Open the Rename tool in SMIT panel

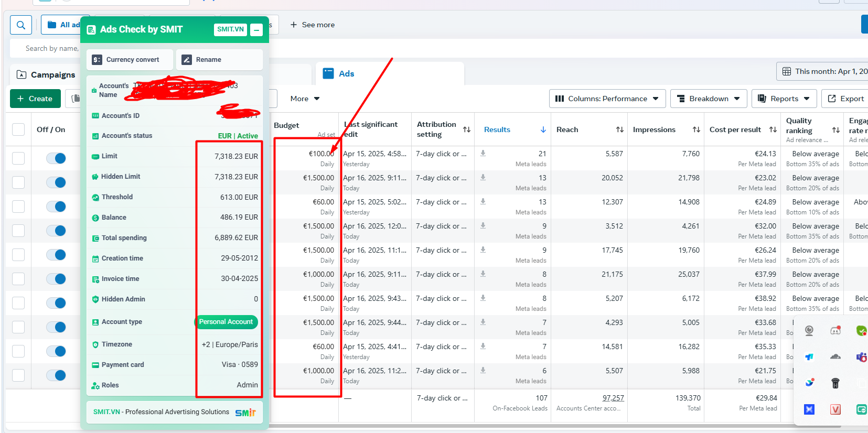coord(219,60)
